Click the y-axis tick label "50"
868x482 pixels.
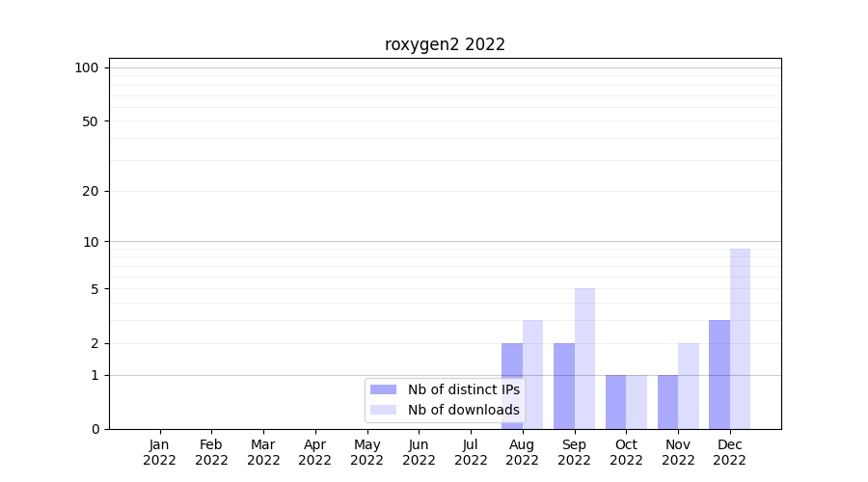pos(91,121)
